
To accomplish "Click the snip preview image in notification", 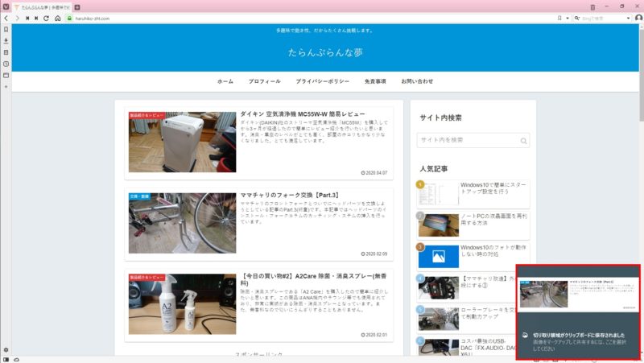I will (x=578, y=295).
